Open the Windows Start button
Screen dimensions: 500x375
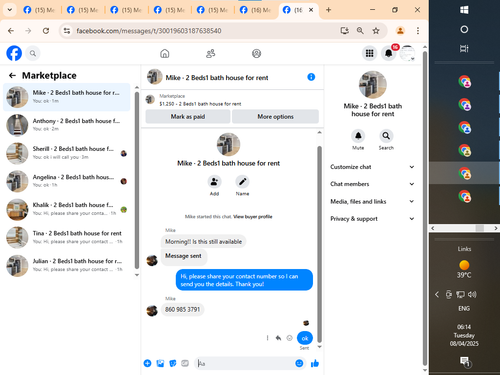(x=464, y=10)
